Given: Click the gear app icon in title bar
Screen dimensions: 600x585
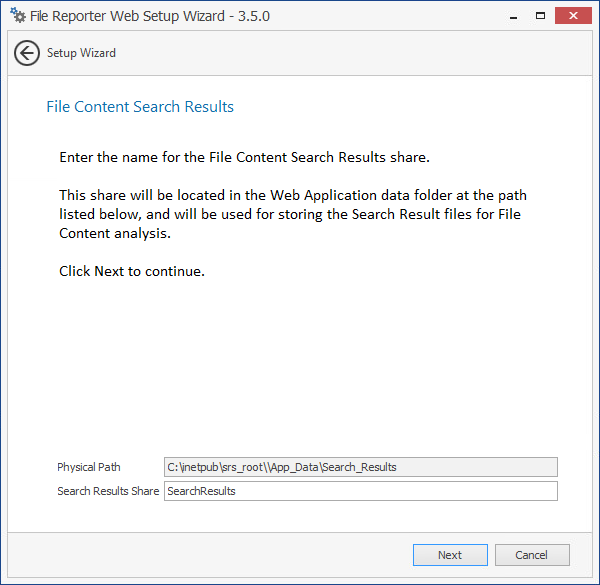Looking at the screenshot, I should point(17,16).
